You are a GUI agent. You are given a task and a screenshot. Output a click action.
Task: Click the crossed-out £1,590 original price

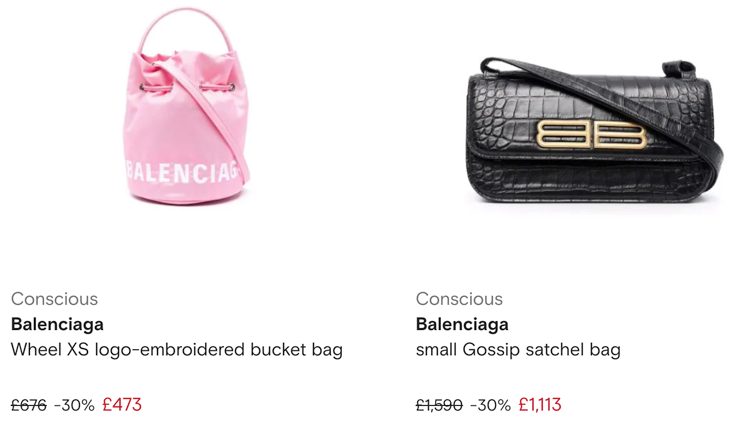point(439,405)
